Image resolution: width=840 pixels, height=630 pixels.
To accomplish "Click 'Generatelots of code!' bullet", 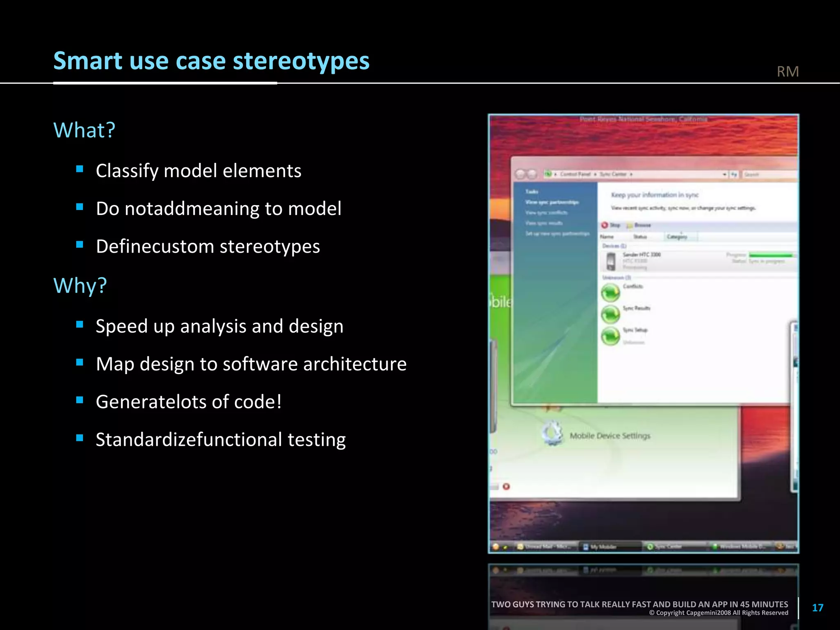I will tap(189, 402).
